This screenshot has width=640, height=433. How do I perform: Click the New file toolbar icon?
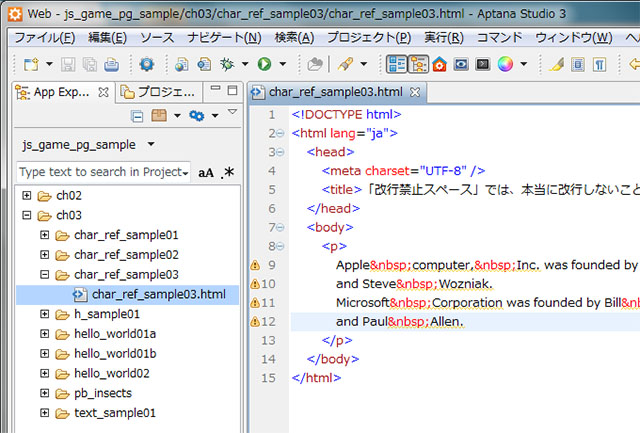coord(31,64)
